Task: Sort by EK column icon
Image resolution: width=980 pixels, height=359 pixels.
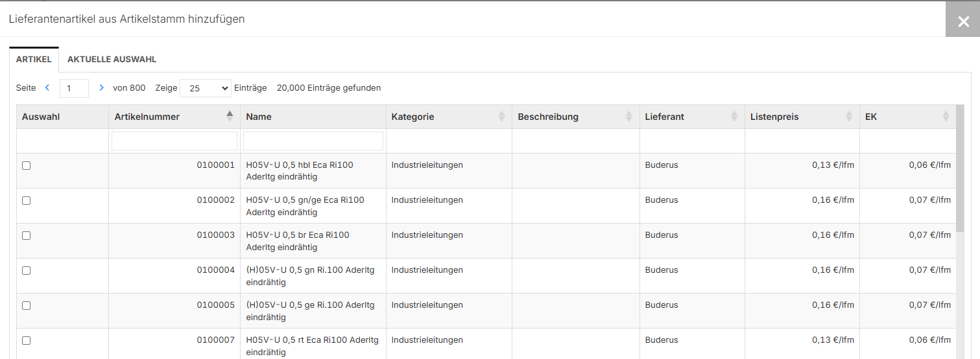Action: pos(946,117)
